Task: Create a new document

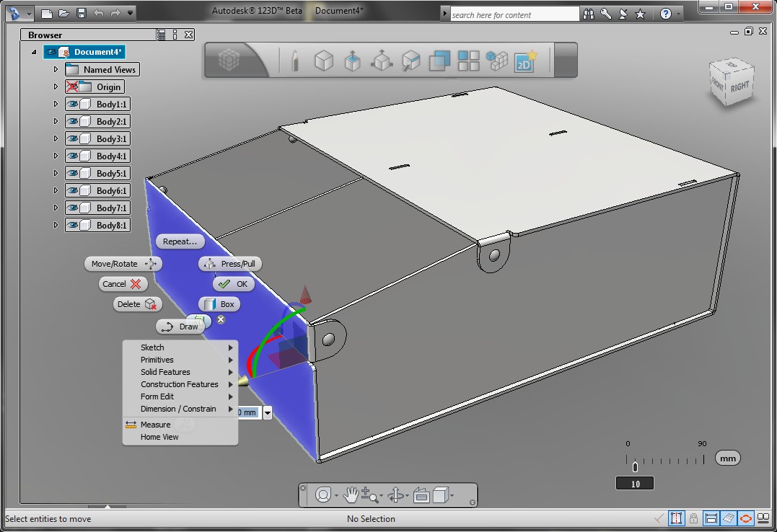Action: 47,14
